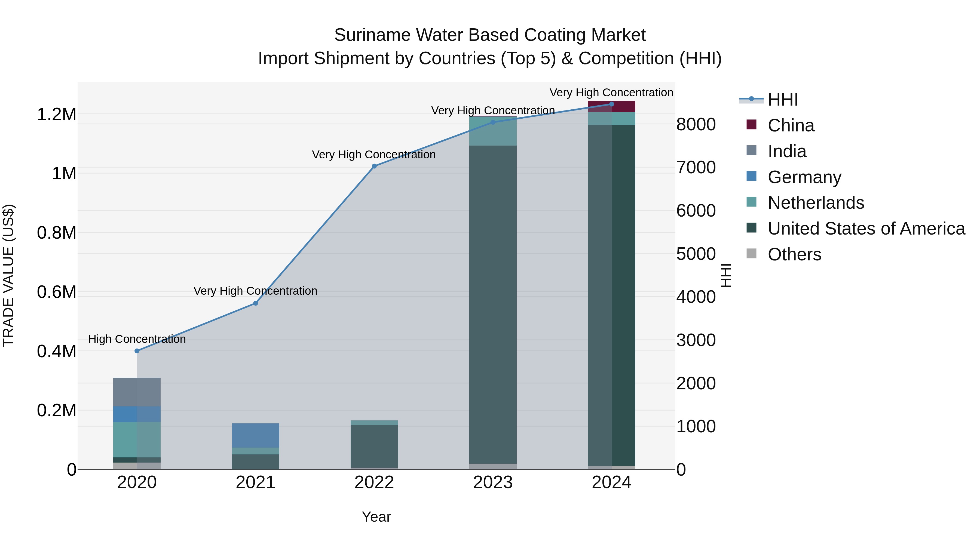Image resolution: width=980 pixels, height=551 pixels.
Task: Click the 2022 'Very High Concentration' annotation
Action: pyautogui.click(x=374, y=155)
